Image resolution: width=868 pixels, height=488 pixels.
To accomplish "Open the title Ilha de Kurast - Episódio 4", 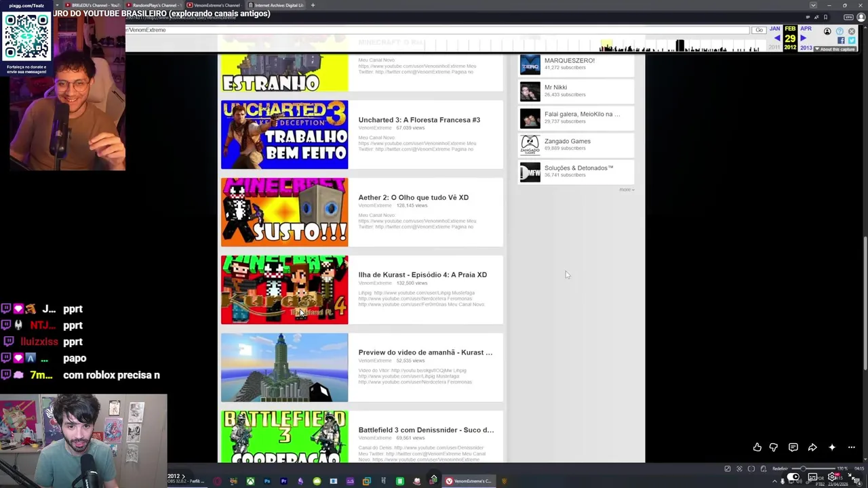I will (x=422, y=274).
